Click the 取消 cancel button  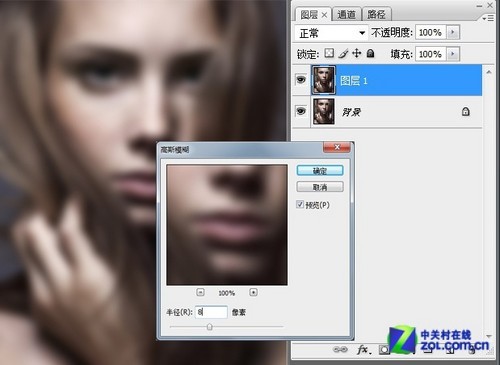[320, 187]
